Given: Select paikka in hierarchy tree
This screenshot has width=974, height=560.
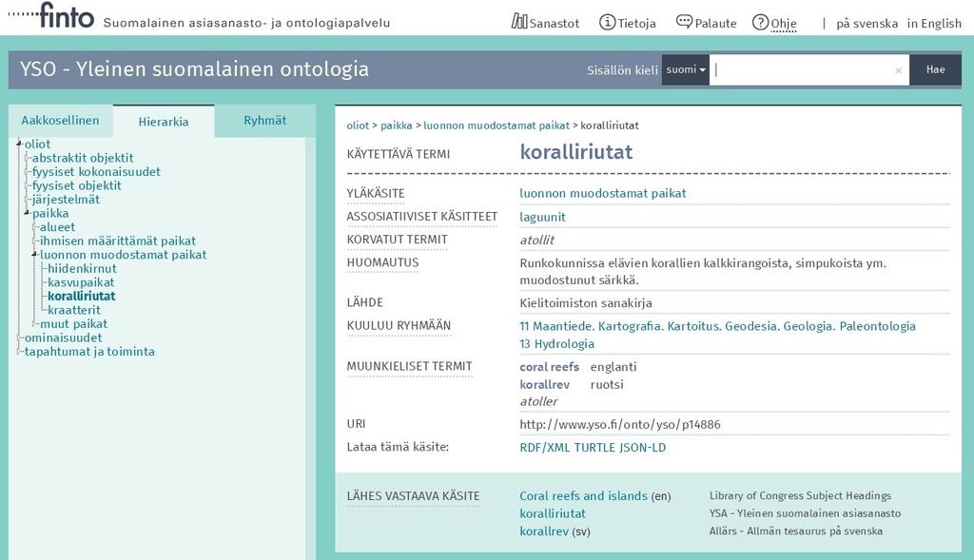Looking at the screenshot, I should 50,213.
